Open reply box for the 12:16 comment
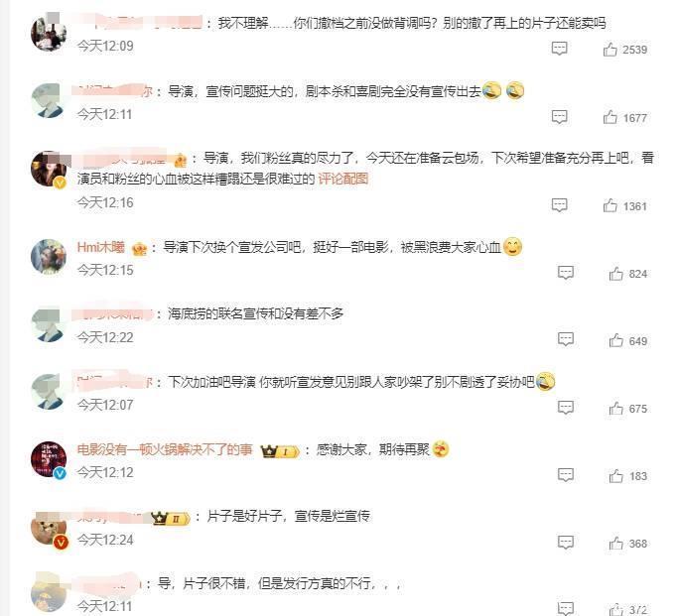Image resolution: width=678 pixels, height=616 pixels. (x=559, y=205)
